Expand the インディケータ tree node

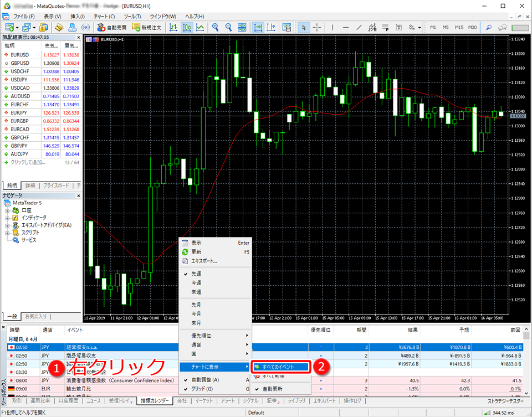(x=8, y=218)
